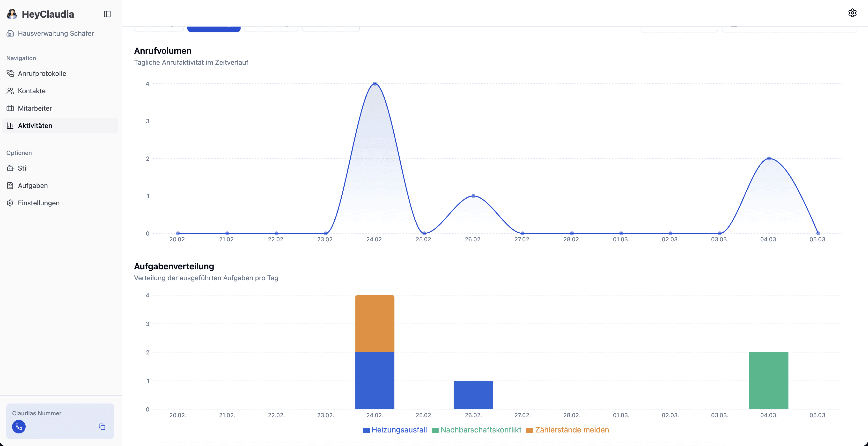
Task: Toggle the Nachbarschaftskonflikt legend series
Action: (x=480, y=430)
